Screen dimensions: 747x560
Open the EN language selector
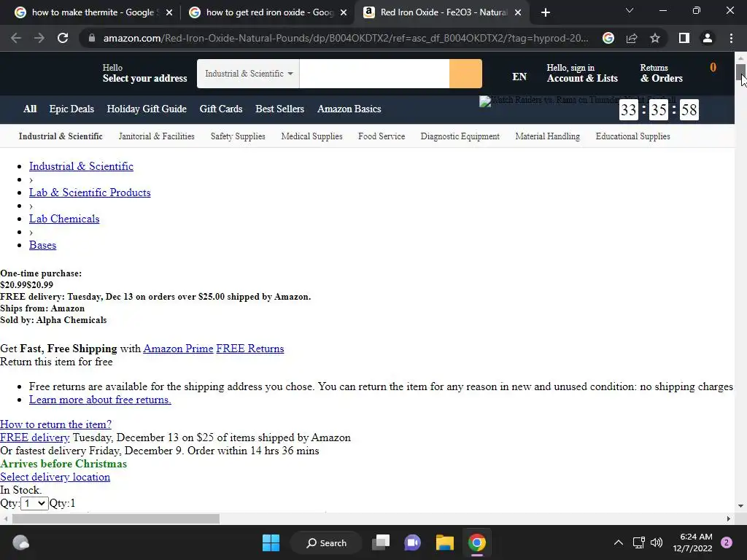pyautogui.click(x=519, y=77)
